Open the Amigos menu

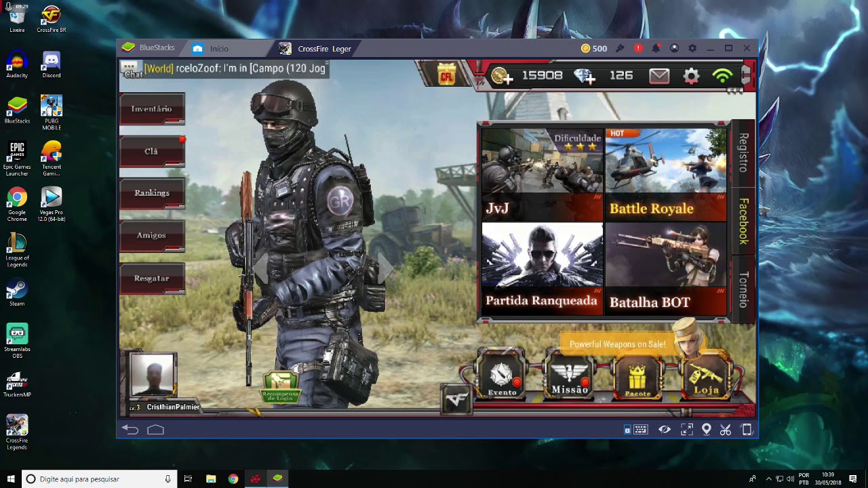152,236
